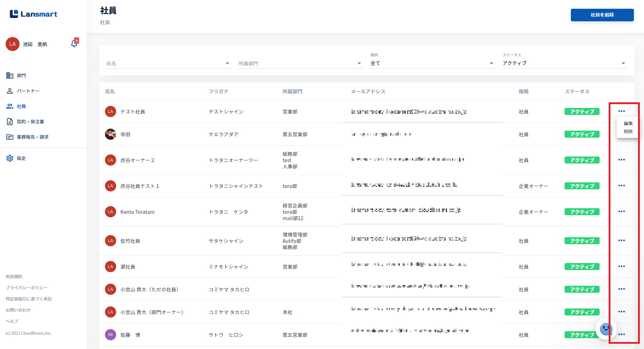Go to 部門 in the sidebar

(x=21, y=75)
